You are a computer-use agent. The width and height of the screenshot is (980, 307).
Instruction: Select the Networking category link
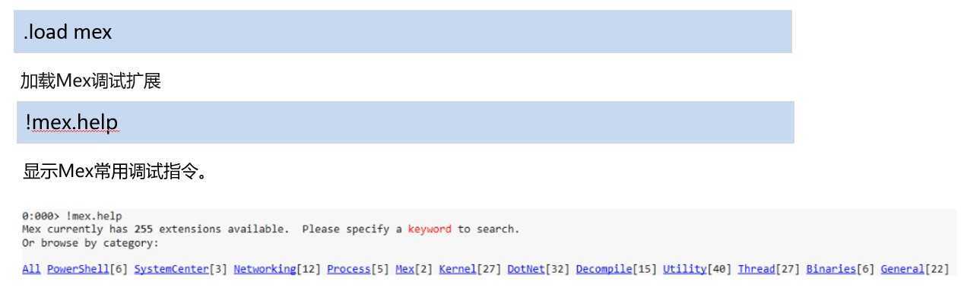pos(265,269)
